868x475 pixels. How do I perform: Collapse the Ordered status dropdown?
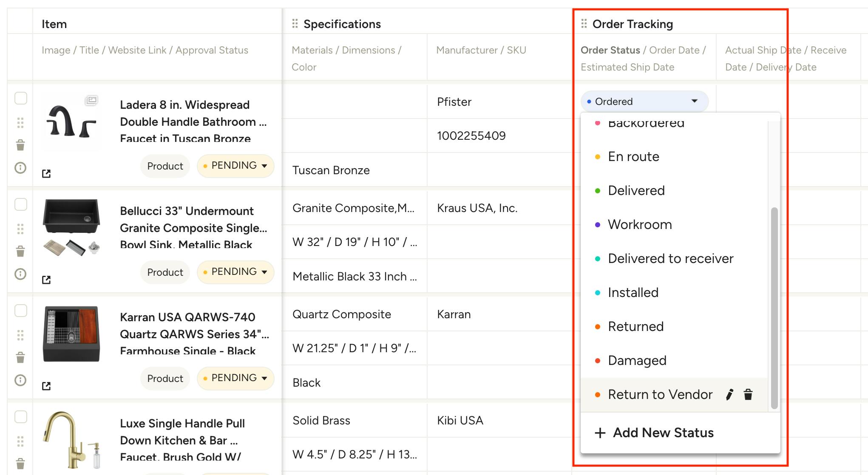(695, 101)
